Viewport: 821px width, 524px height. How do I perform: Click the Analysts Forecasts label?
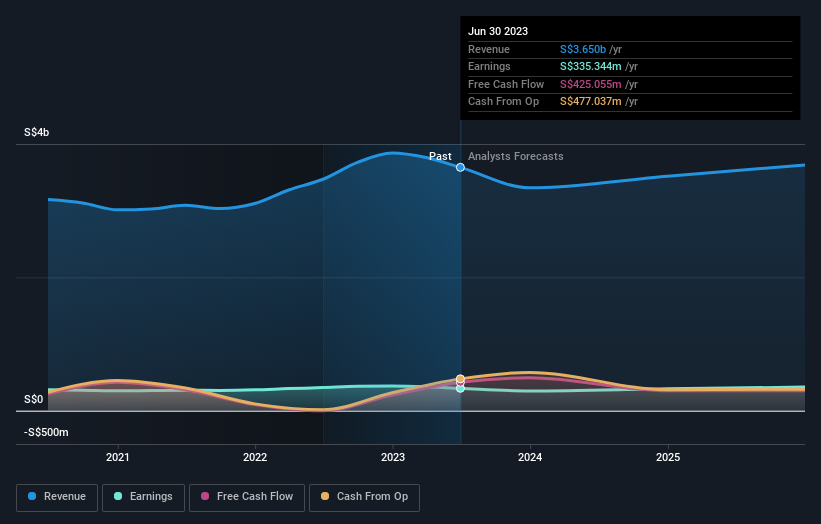(516, 156)
